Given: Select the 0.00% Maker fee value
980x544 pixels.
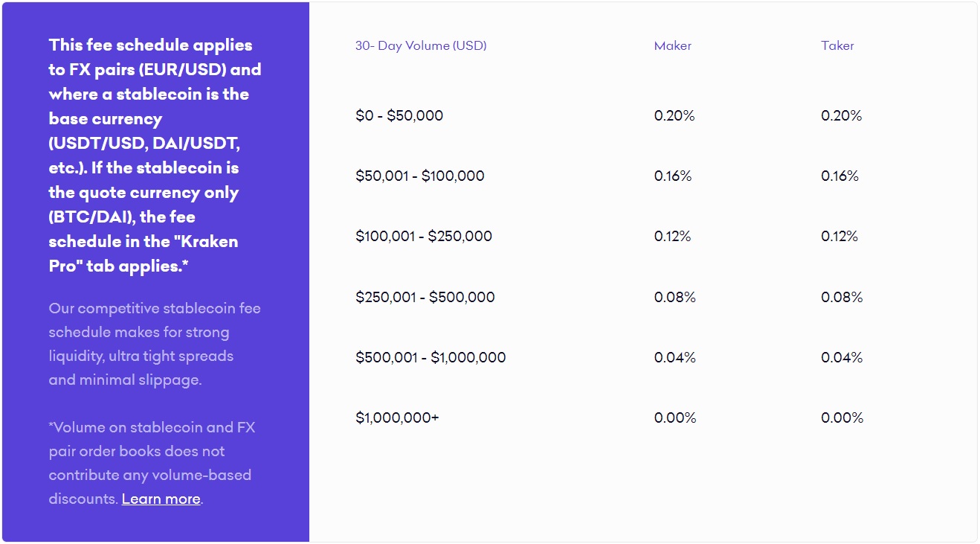Looking at the screenshot, I should click(675, 418).
